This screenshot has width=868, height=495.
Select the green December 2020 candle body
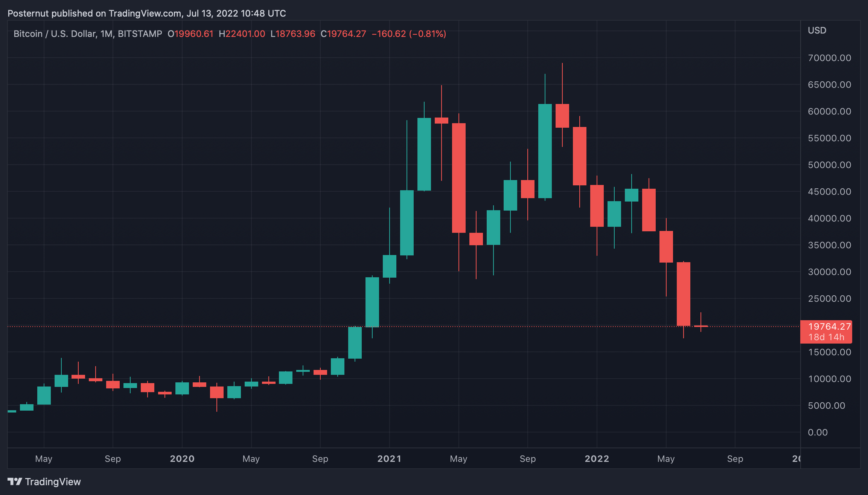[372, 302]
